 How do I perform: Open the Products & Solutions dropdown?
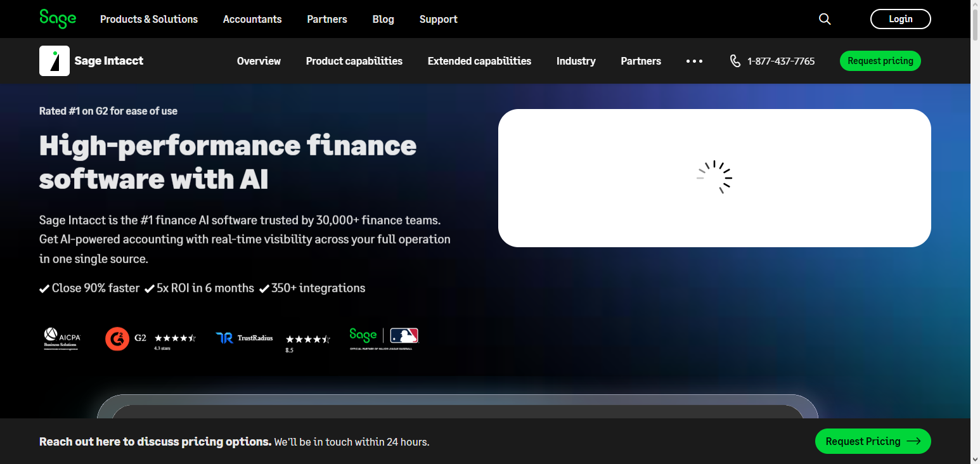pyautogui.click(x=148, y=19)
